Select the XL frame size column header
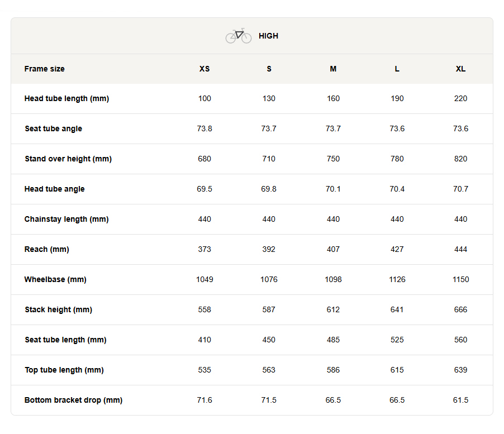The height and width of the screenshot is (434, 504). (460, 69)
